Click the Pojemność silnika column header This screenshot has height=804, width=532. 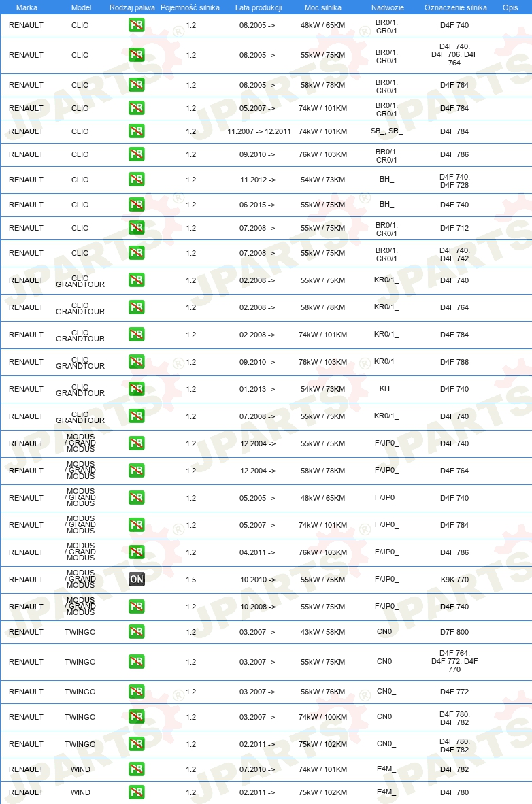(x=190, y=7)
